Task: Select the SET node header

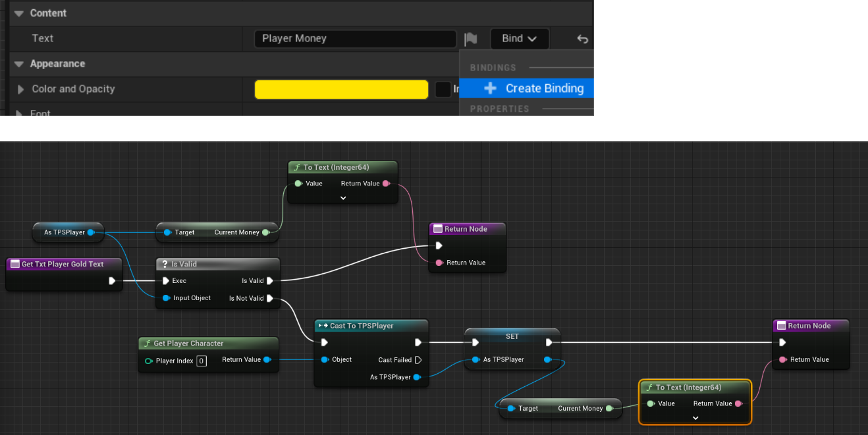Action: tap(512, 336)
